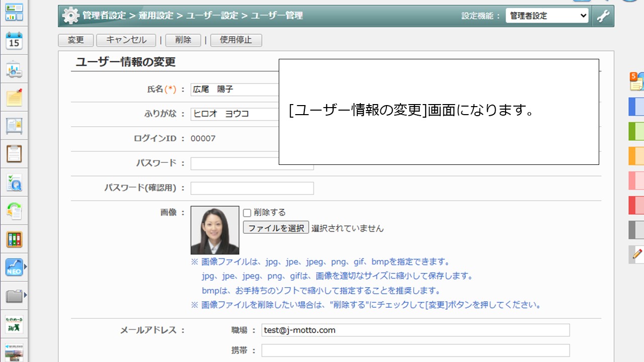
Task: Click the キャンセル button
Action: tap(126, 40)
